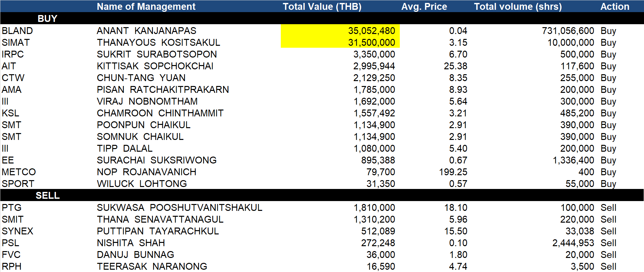Select the total value 1,557,492
The image size is (644, 272).
tap(374, 113)
